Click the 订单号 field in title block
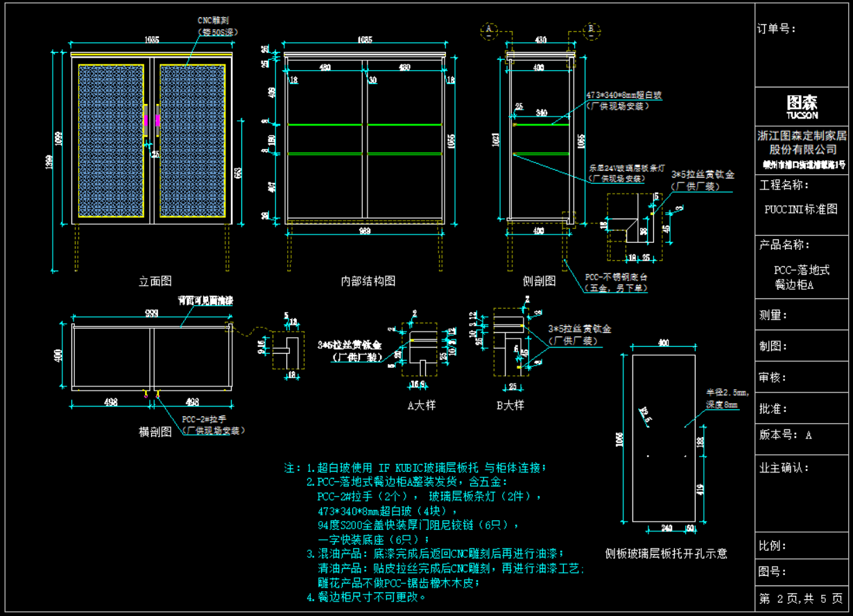 [x=777, y=29]
